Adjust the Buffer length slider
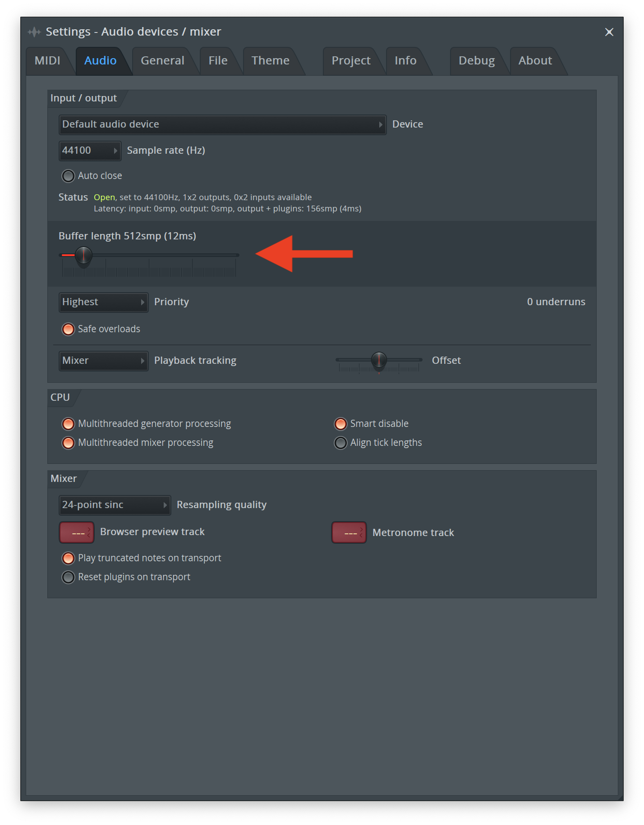 (x=84, y=255)
